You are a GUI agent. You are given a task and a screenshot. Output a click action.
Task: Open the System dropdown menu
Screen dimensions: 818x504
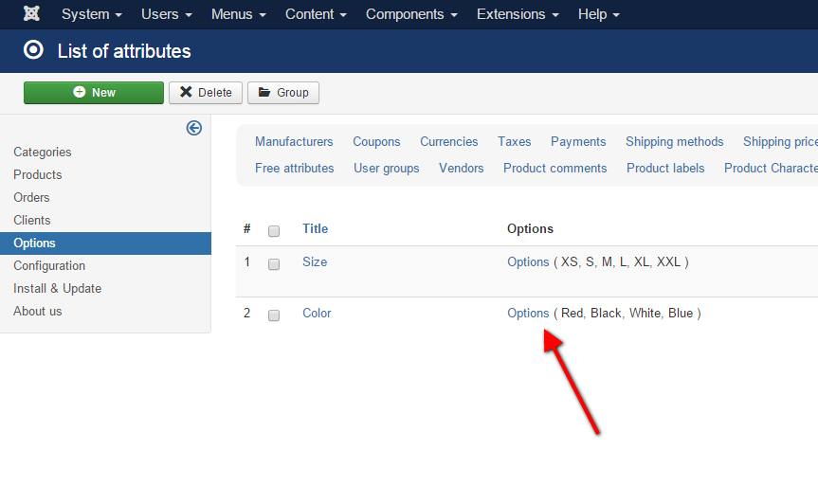91,14
